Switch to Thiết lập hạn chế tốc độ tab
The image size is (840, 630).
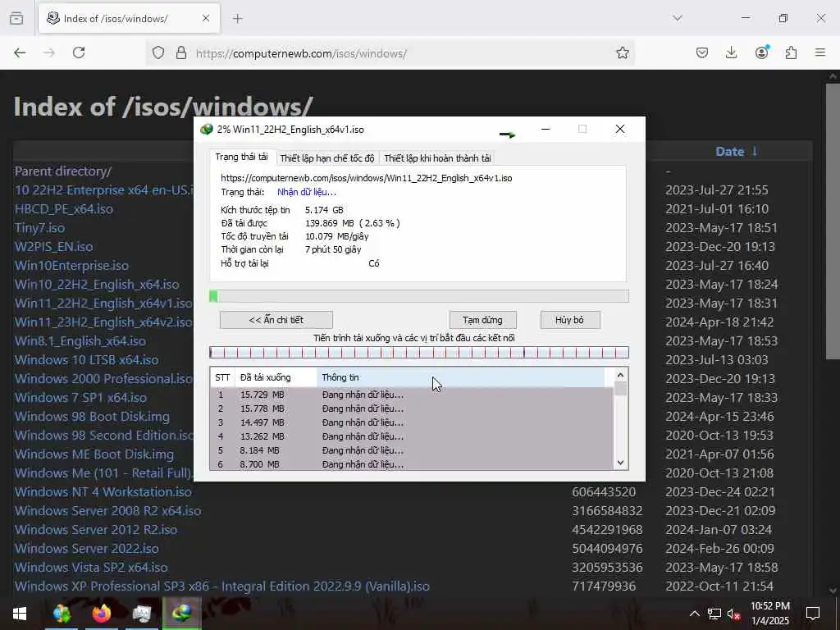[326, 158]
